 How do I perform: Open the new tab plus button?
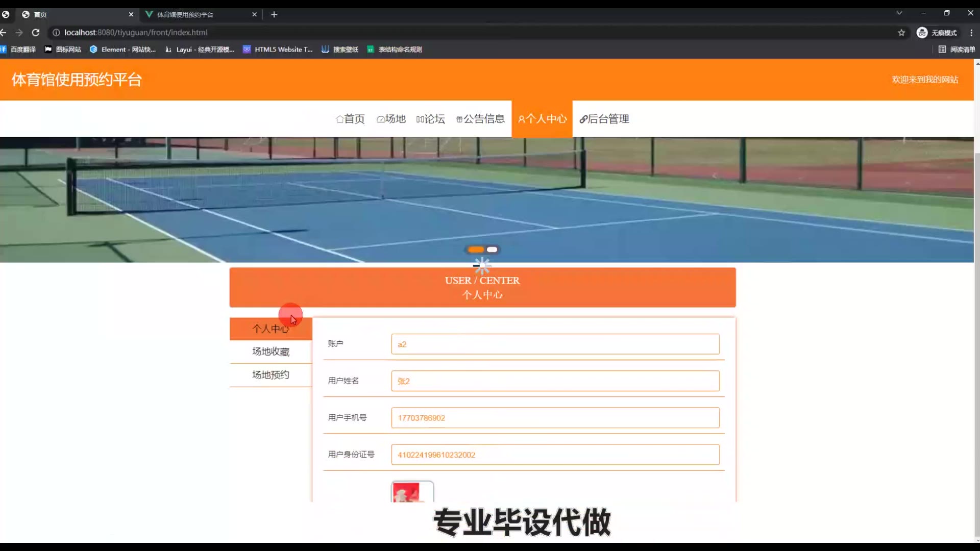point(274,14)
